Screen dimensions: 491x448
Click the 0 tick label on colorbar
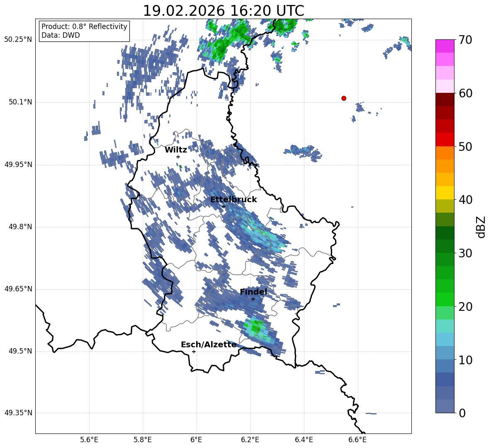click(462, 413)
